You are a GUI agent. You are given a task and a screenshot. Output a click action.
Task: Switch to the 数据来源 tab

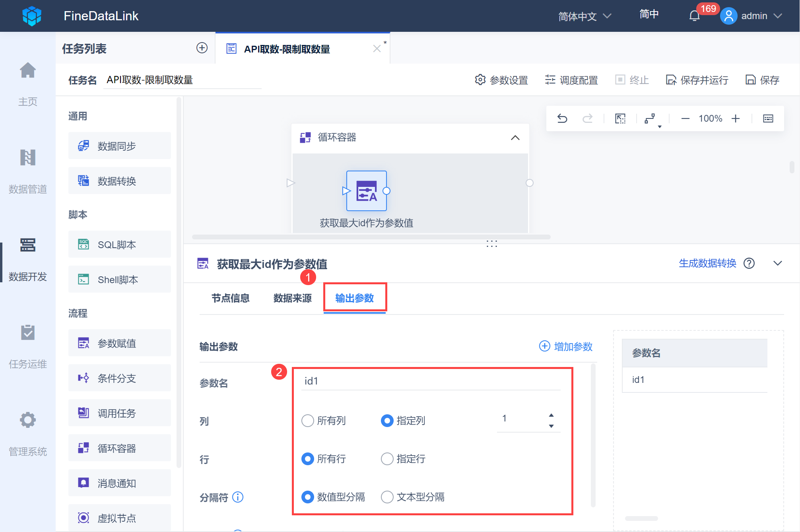(x=292, y=298)
